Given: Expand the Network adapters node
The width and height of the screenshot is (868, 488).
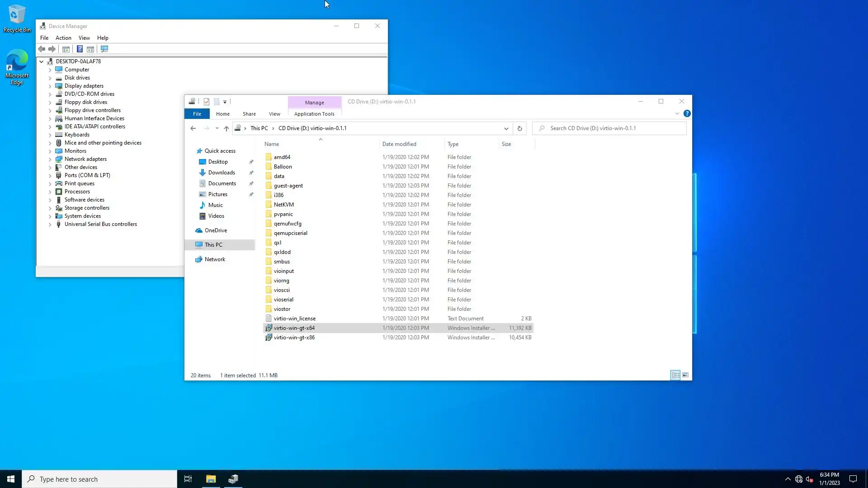Looking at the screenshot, I should [50, 159].
